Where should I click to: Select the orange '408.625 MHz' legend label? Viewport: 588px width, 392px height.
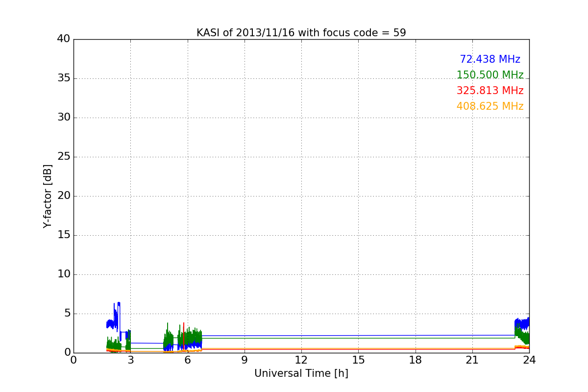pyautogui.click(x=490, y=106)
